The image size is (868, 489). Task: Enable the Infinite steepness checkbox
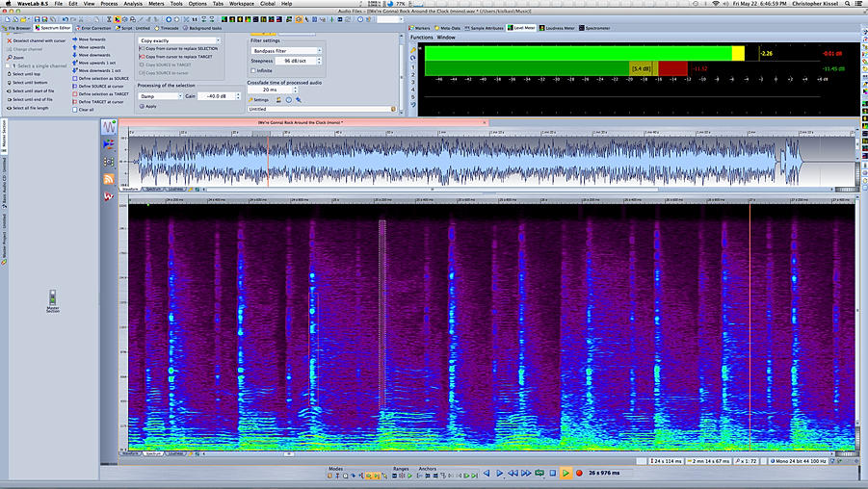[253, 71]
